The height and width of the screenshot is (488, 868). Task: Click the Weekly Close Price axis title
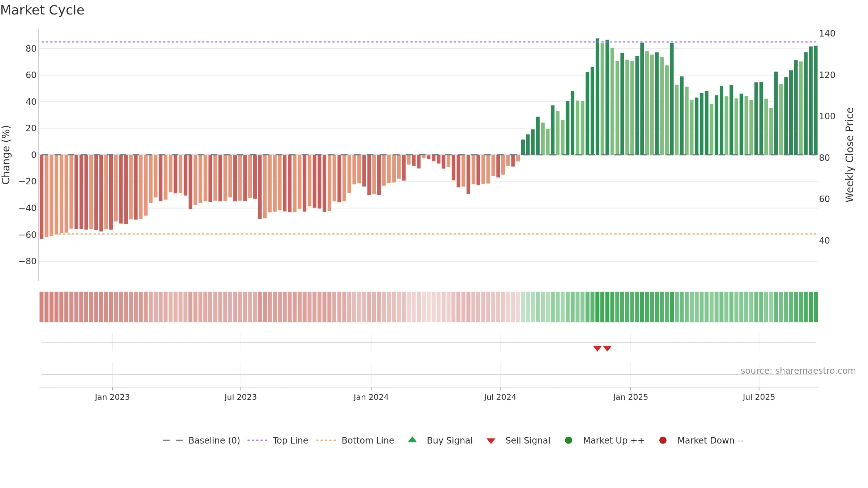click(850, 155)
